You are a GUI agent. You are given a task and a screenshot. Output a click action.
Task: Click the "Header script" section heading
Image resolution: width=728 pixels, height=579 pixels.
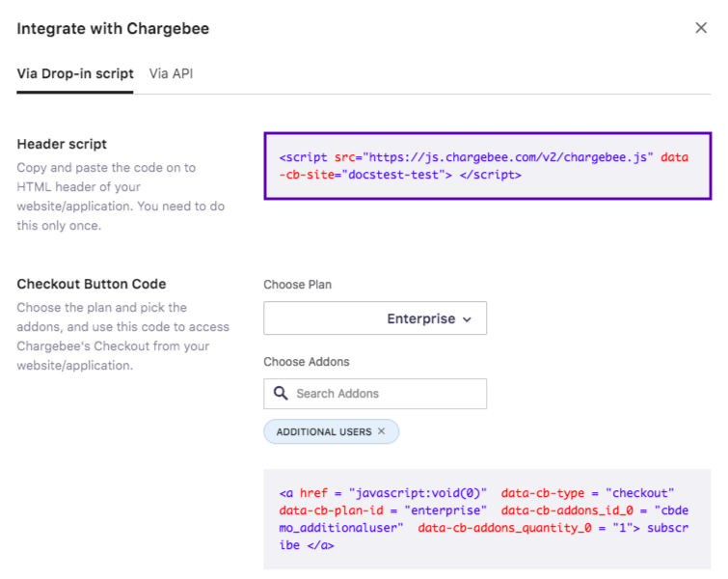coord(62,144)
